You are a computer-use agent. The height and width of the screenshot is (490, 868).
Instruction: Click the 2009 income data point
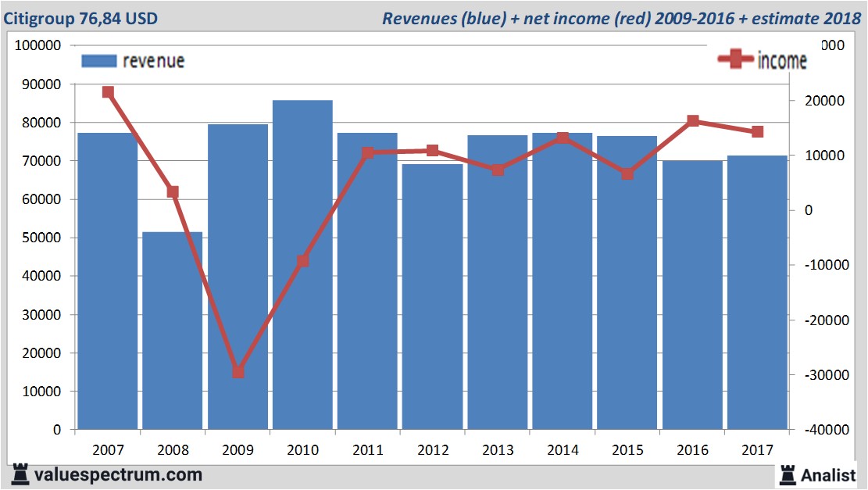coord(238,371)
